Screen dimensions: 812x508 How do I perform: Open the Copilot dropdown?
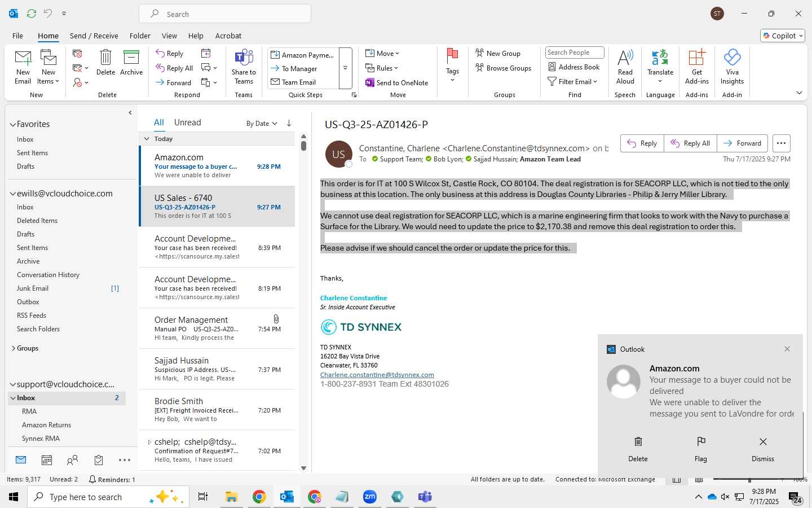(x=783, y=36)
